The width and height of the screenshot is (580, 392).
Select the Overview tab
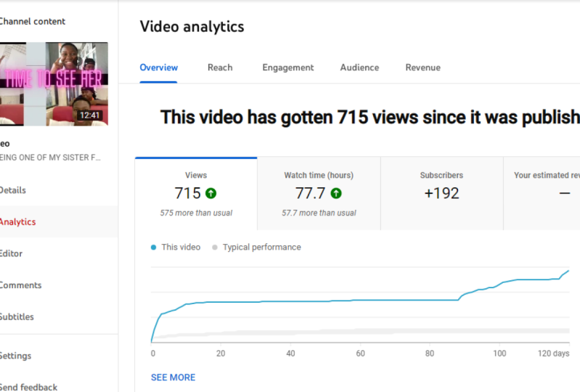pos(159,68)
